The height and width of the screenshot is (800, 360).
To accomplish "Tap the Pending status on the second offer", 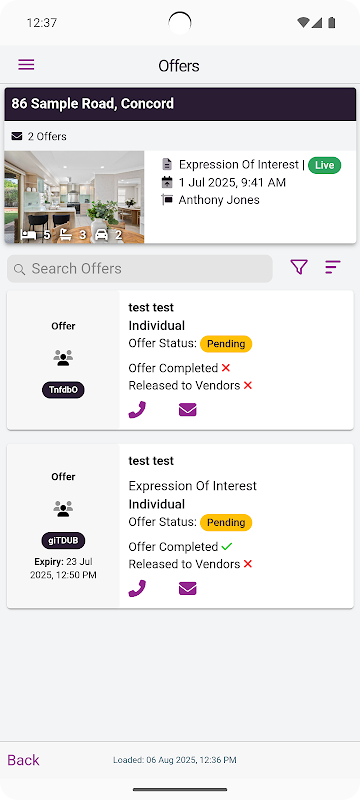I will 226,522.
